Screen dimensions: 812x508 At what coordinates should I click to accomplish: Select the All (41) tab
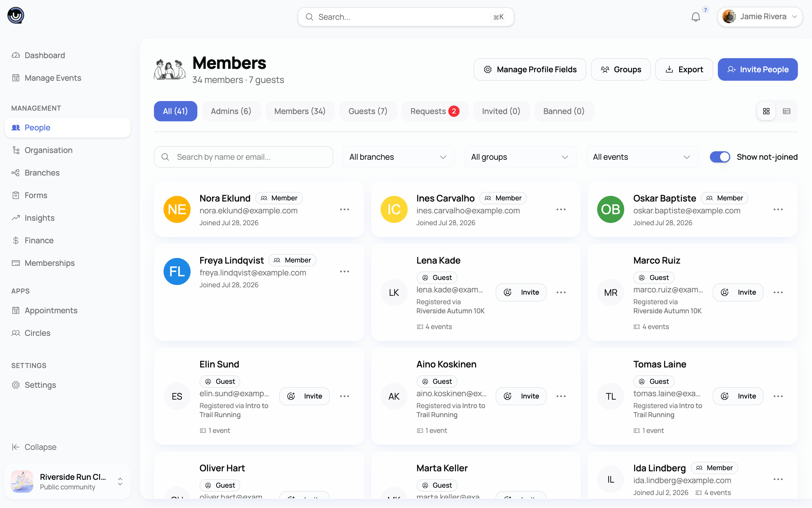175,111
